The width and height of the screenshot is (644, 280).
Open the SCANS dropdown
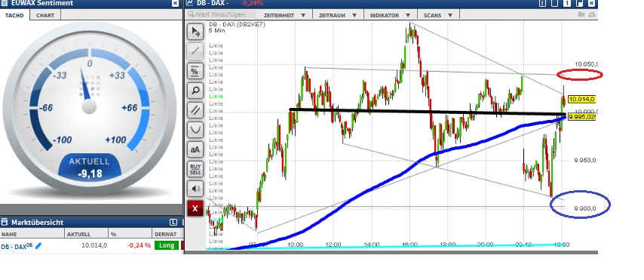pos(438,15)
